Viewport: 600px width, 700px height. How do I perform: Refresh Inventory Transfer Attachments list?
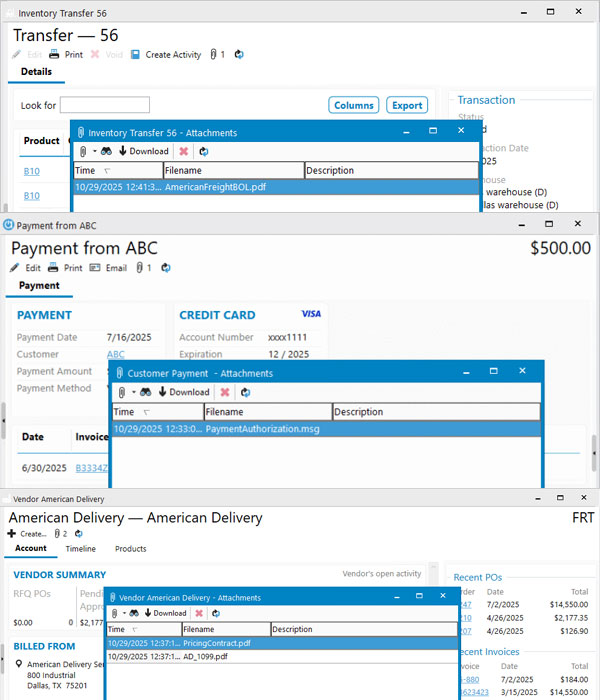click(x=204, y=151)
